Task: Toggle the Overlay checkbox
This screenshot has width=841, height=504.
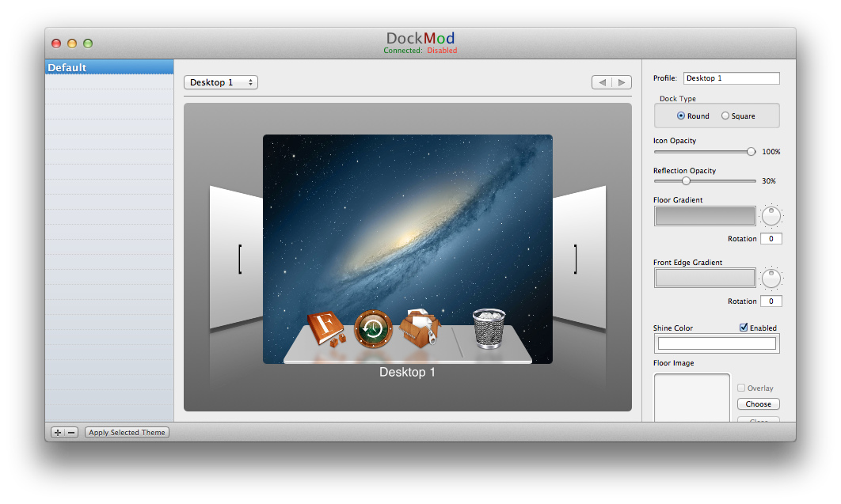Action: point(741,388)
